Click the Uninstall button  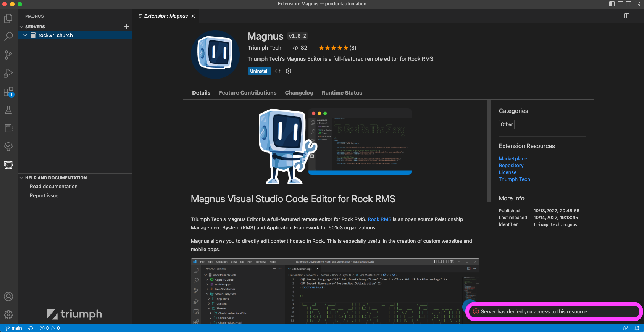(x=259, y=71)
